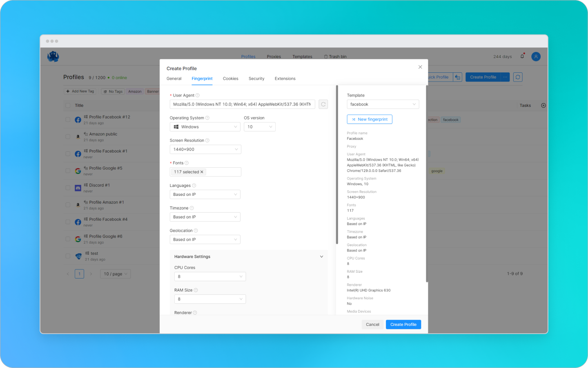Open the Operating System dropdown

pos(205,127)
